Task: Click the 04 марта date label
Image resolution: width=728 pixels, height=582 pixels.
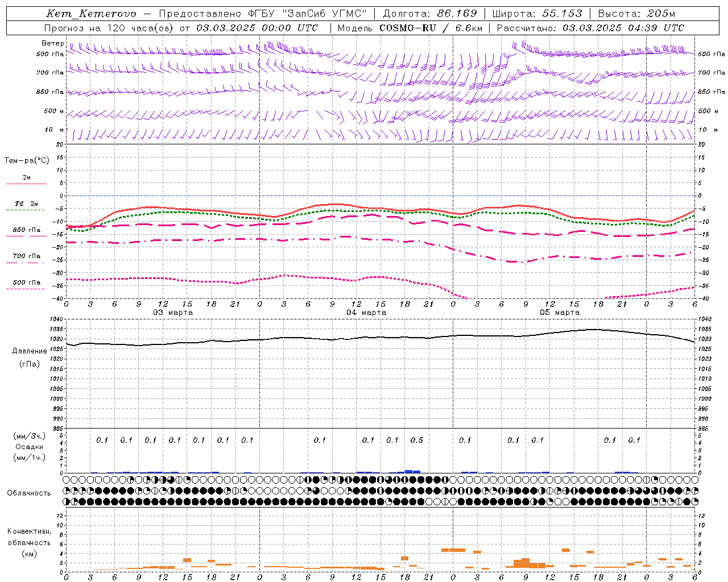Action: coord(366,313)
